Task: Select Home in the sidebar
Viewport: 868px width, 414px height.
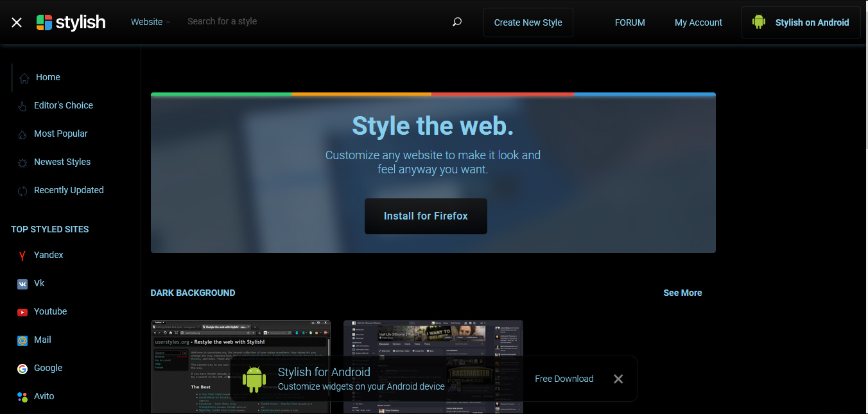Action: tap(48, 77)
